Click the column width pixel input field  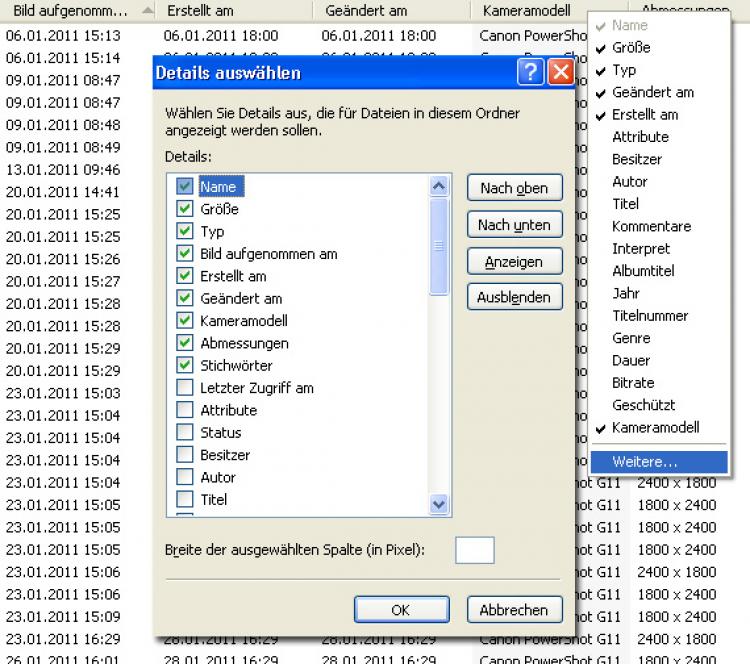pyautogui.click(x=475, y=550)
